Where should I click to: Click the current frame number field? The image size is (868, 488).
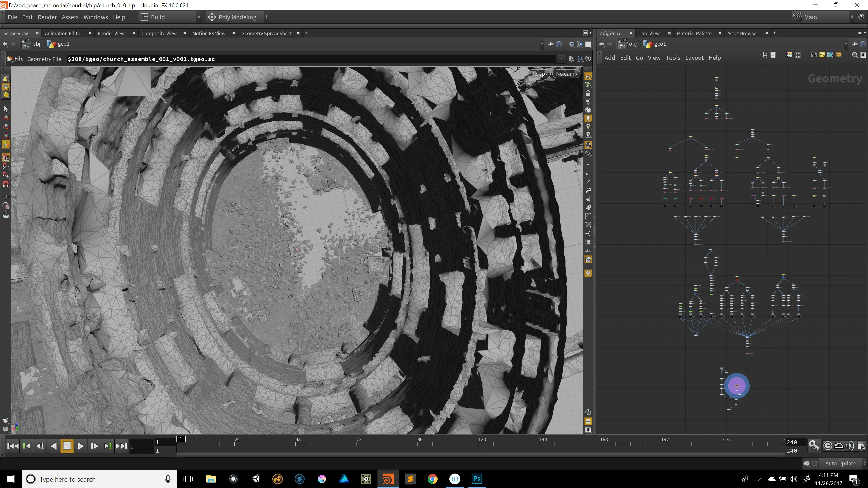pyautogui.click(x=142, y=446)
